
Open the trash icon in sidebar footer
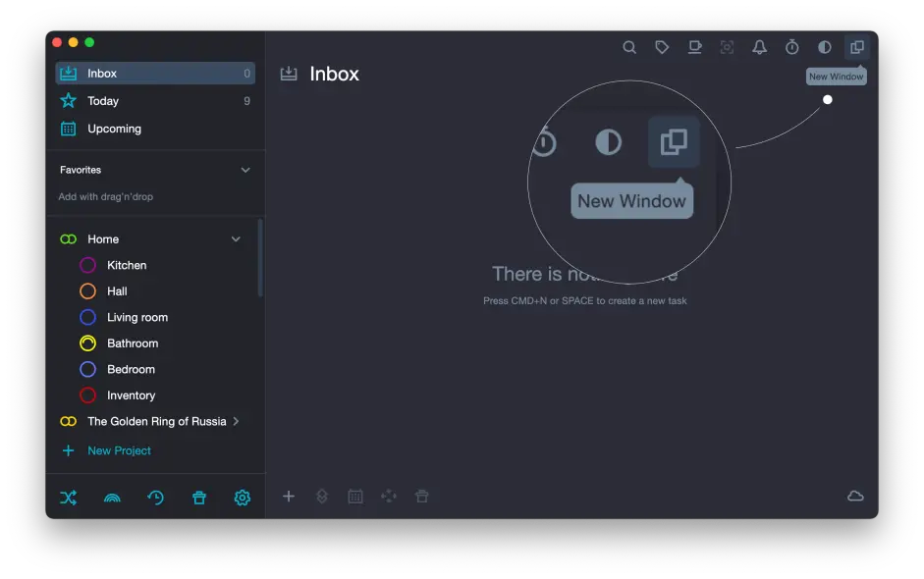coord(199,498)
